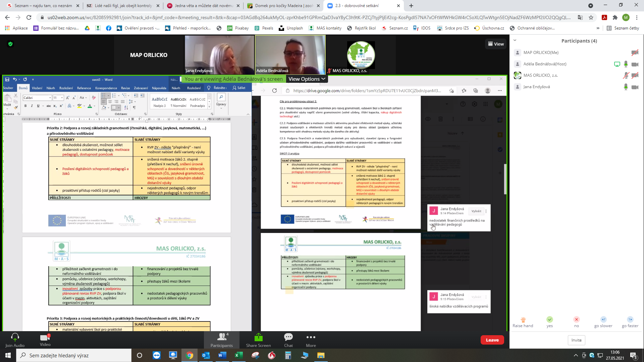
Task: Click the More options icon
Action: tap(311, 337)
